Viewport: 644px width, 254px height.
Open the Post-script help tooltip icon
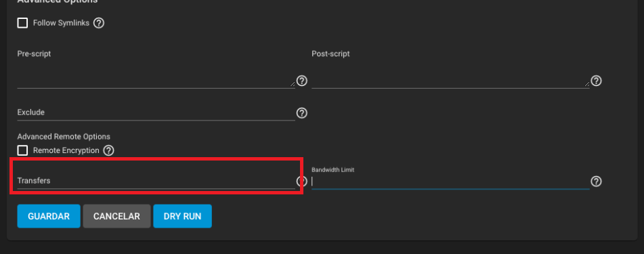pos(596,81)
